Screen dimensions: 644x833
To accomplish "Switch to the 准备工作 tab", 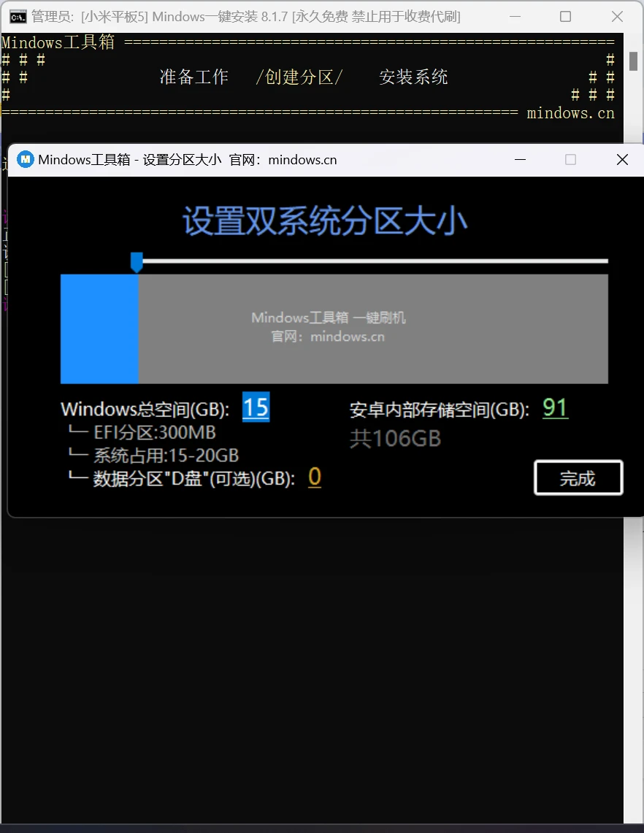I will click(194, 77).
